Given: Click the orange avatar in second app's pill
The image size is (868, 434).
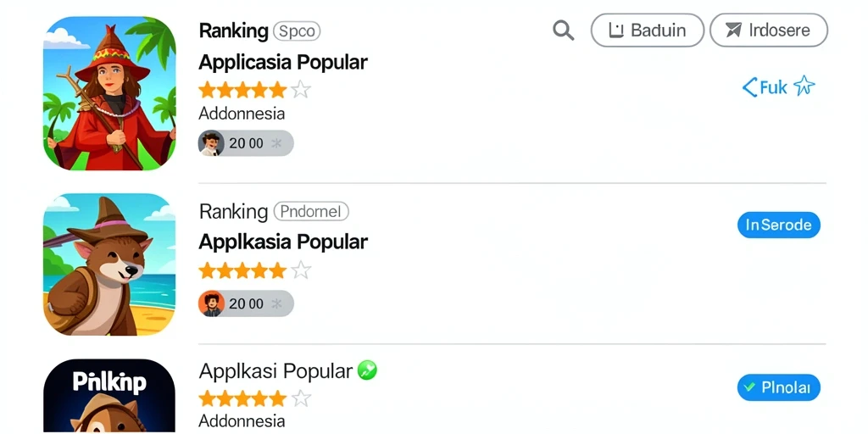Looking at the screenshot, I should 211,304.
